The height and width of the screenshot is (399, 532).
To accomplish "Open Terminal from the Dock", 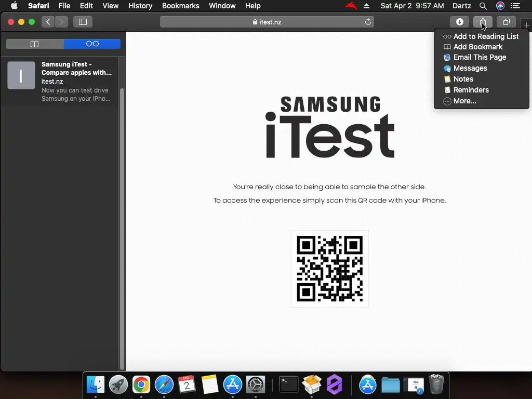I will click(x=288, y=384).
